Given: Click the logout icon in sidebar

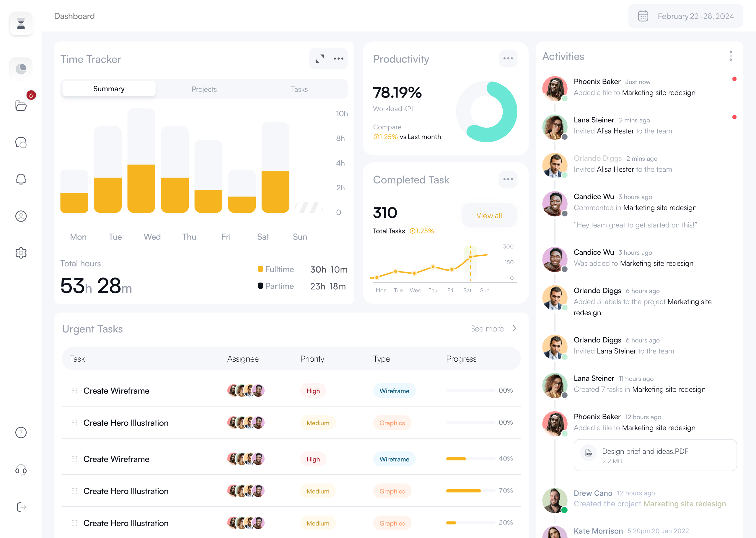Looking at the screenshot, I should click(x=21, y=507).
